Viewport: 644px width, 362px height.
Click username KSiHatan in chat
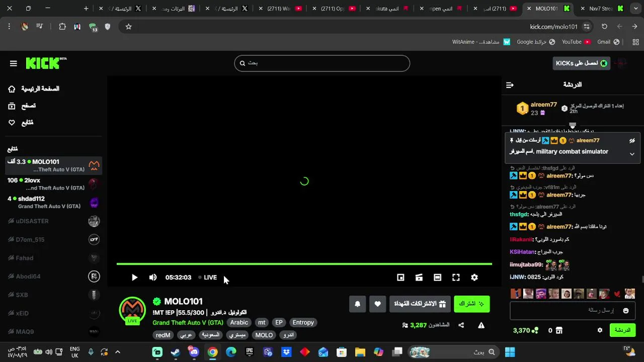coord(523,252)
